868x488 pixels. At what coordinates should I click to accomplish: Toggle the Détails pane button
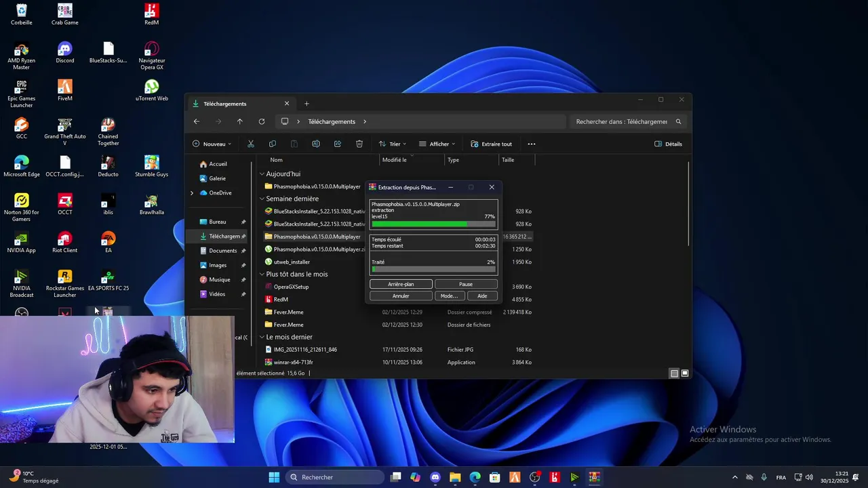point(669,144)
